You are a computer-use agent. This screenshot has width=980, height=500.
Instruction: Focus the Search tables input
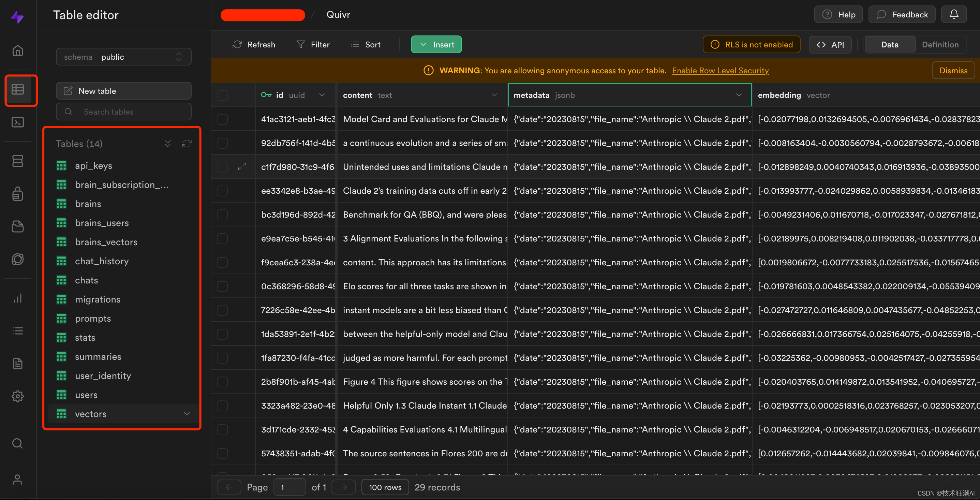[x=124, y=112]
